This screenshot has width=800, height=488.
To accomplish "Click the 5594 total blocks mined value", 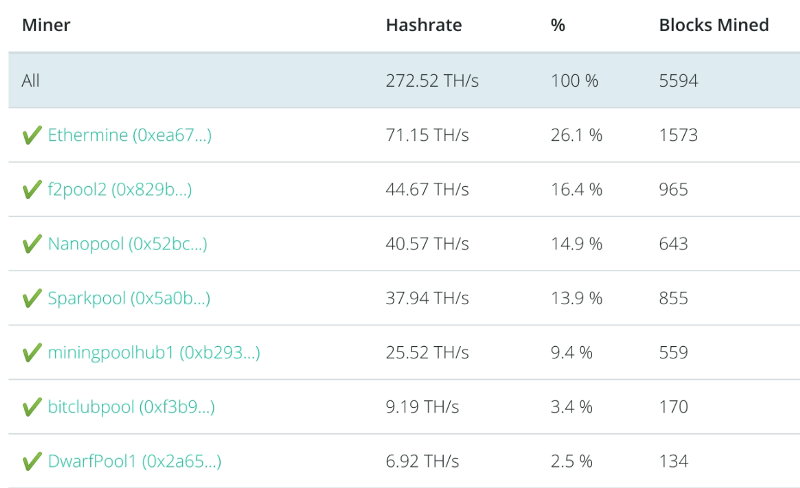I will point(679,81).
